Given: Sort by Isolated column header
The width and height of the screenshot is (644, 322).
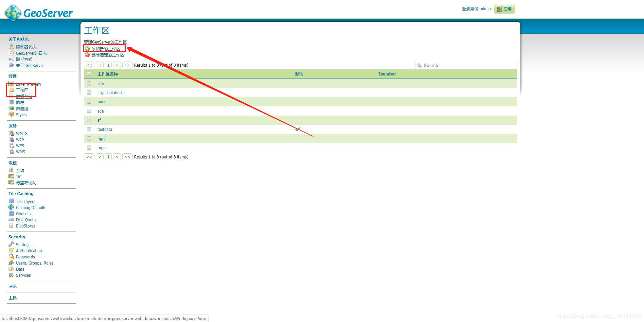Looking at the screenshot, I should pyautogui.click(x=387, y=74).
